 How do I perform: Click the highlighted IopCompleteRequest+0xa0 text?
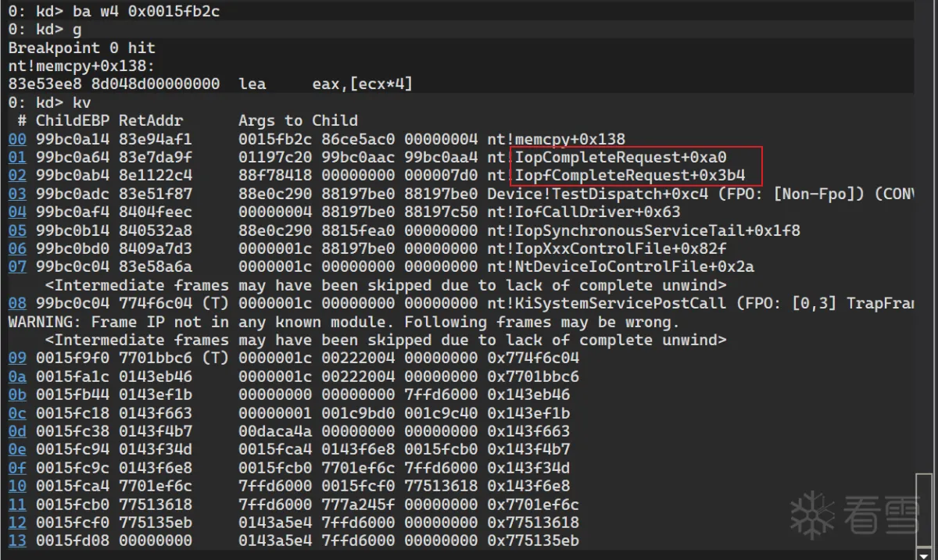[621, 158]
